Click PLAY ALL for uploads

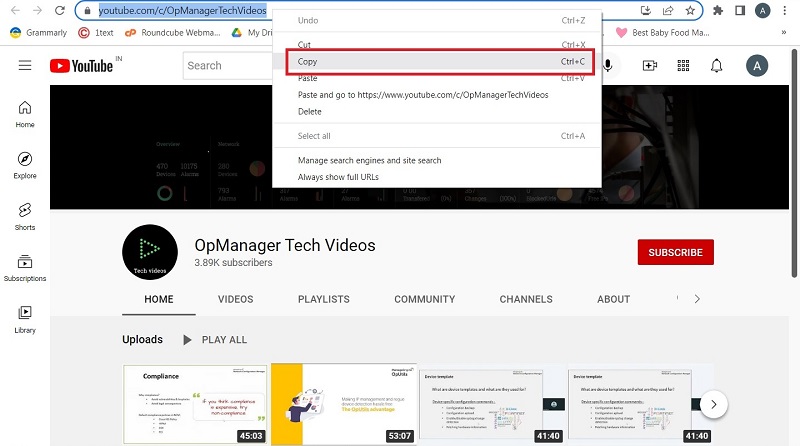[215, 340]
